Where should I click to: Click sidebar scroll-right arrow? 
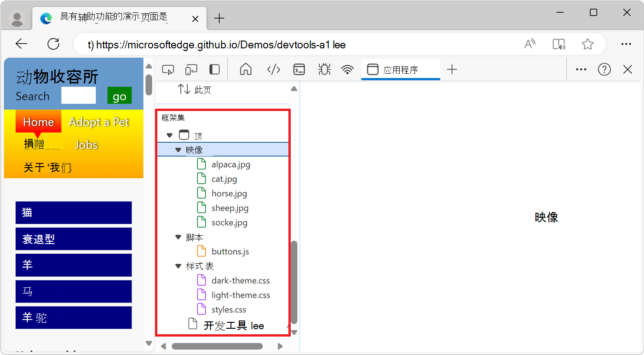click(x=280, y=346)
